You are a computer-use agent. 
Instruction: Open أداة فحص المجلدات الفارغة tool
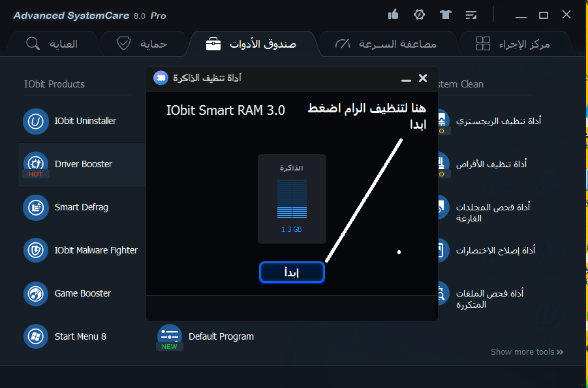click(x=493, y=213)
